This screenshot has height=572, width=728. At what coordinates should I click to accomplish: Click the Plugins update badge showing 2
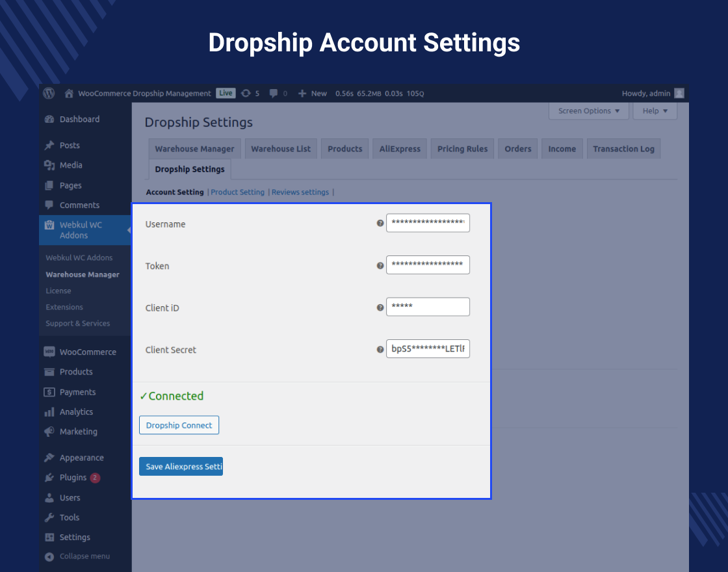(x=95, y=478)
